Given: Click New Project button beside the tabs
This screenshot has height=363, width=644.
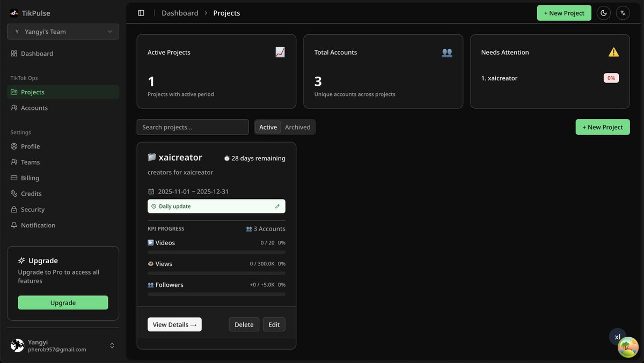Looking at the screenshot, I should (603, 127).
